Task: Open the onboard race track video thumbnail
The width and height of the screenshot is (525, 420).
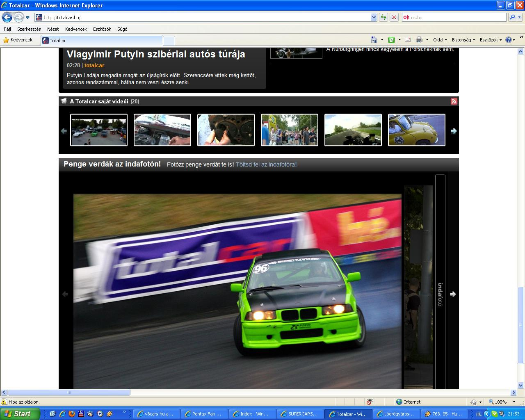Action: click(x=353, y=130)
